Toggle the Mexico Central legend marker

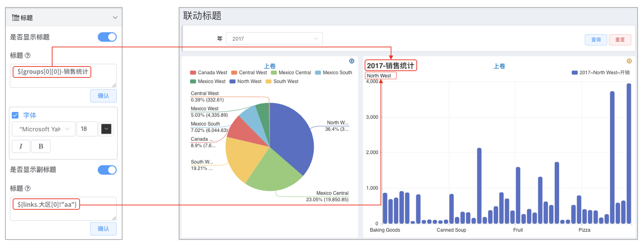click(x=274, y=73)
